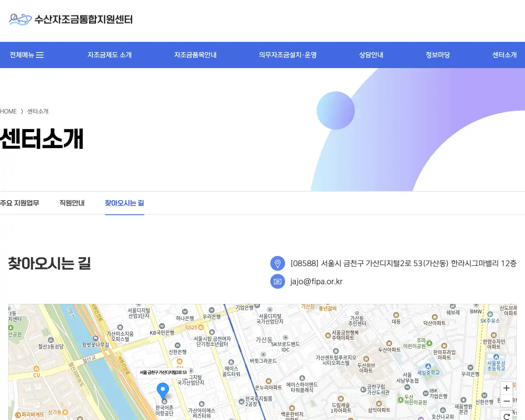This screenshot has width=525, height=420.
Task: Click the fish logo of 수산자조금통합지원센터
Action: click(x=20, y=19)
